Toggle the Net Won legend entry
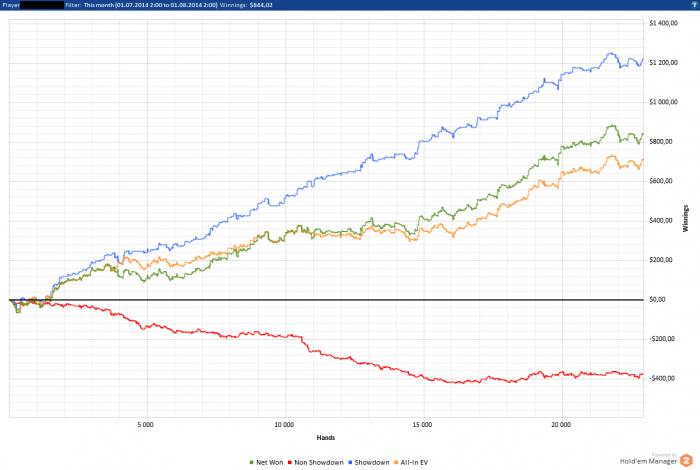Screen dimensions: 700x470 [x=267, y=462]
